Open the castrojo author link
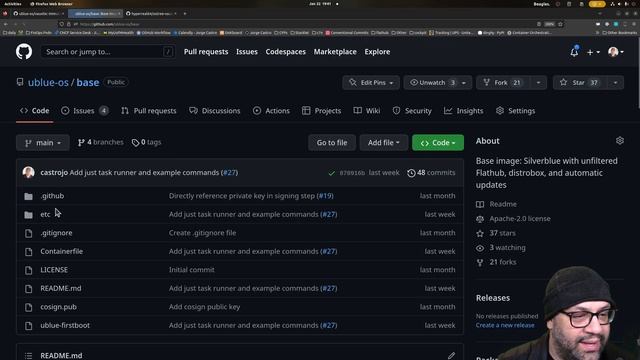Viewport: 640px width, 360px height. tap(54, 172)
